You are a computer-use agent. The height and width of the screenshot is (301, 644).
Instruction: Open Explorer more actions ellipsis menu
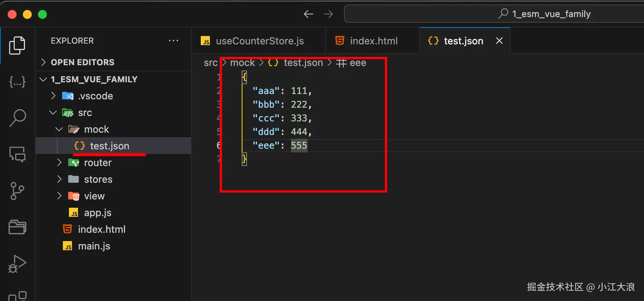tap(174, 41)
